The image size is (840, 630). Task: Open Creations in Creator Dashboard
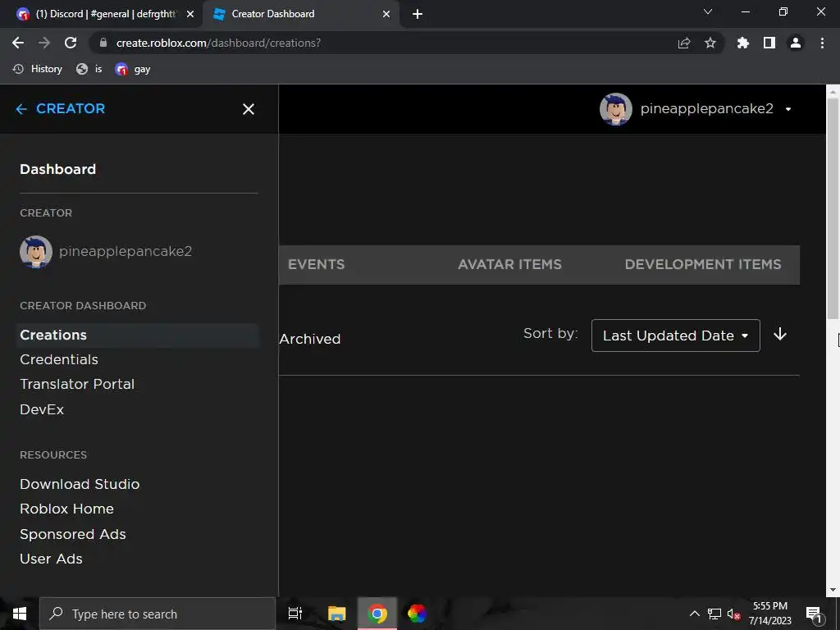click(x=138, y=335)
